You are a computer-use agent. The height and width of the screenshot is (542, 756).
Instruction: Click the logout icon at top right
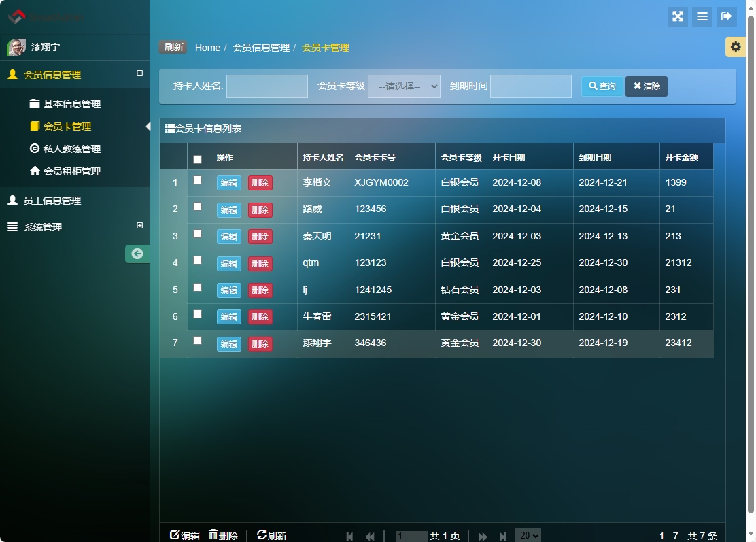coord(727,17)
